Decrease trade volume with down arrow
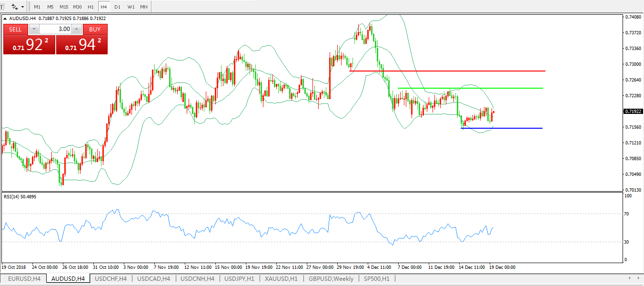 [x=34, y=29]
